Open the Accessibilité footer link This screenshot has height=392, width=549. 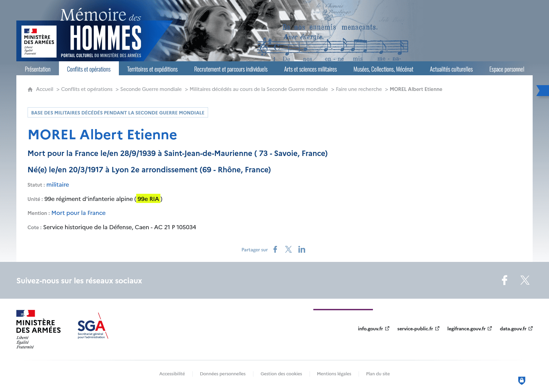172,374
